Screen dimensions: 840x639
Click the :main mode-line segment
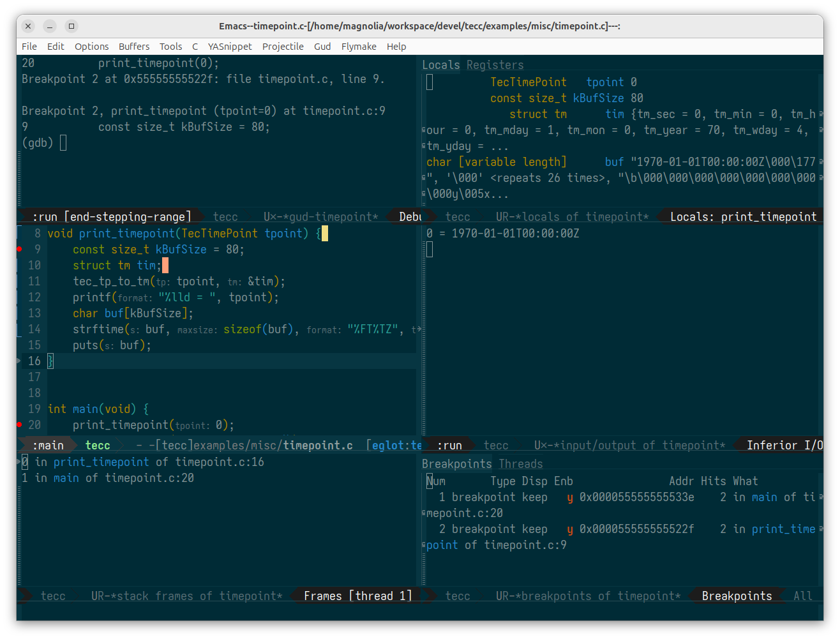[48, 446]
